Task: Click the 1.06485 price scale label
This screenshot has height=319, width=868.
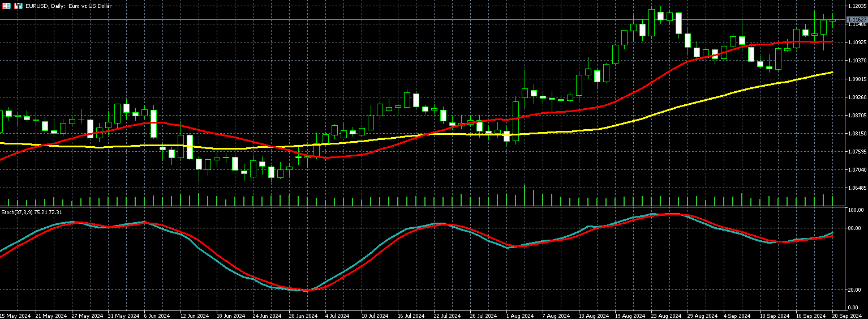Action: (x=857, y=188)
